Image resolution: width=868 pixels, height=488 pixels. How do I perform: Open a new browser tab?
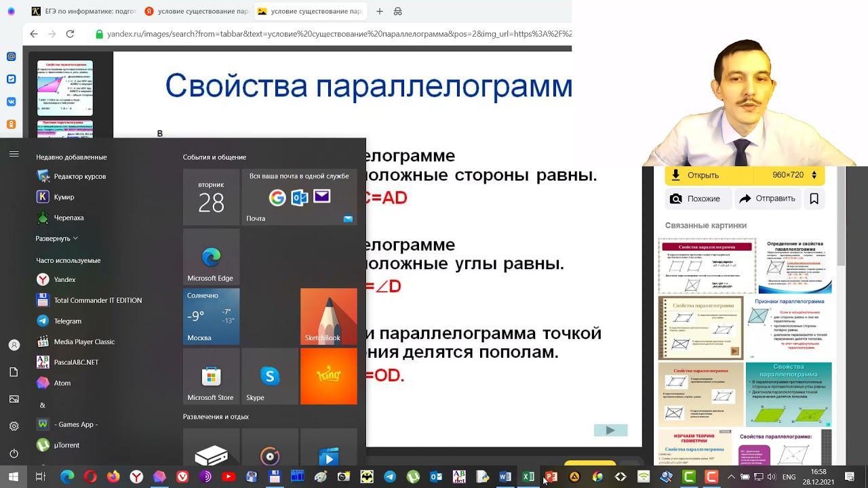point(380,12)
